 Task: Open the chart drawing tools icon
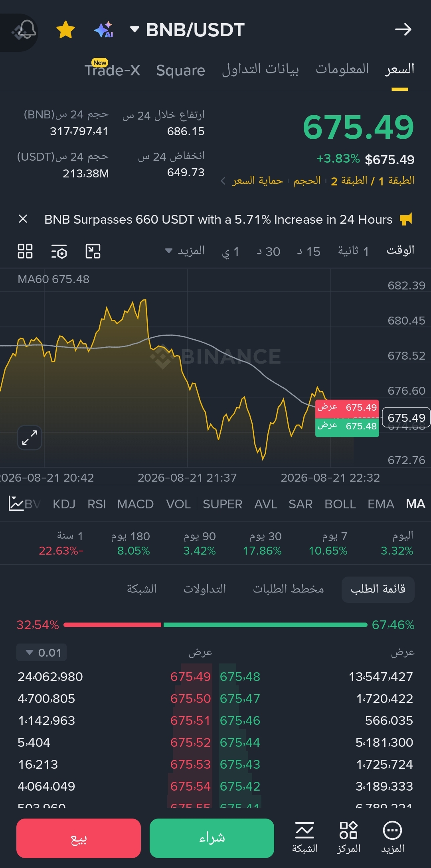click(93, 251)
